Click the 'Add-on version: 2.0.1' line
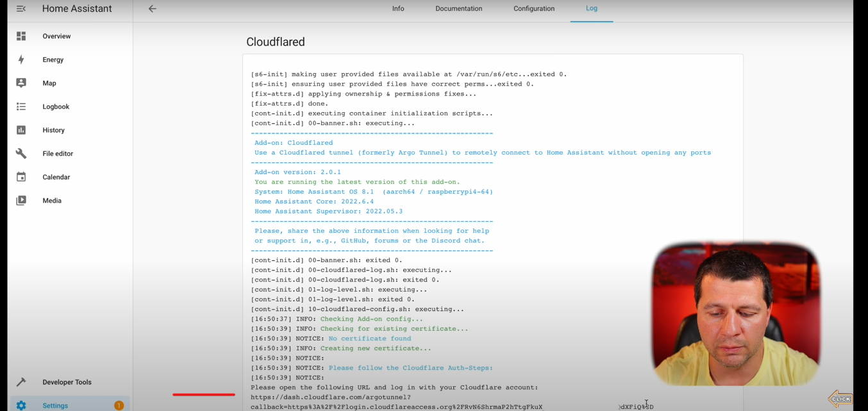Image resolution: width=868 pixels, height=411 pixels. (297, 172)
